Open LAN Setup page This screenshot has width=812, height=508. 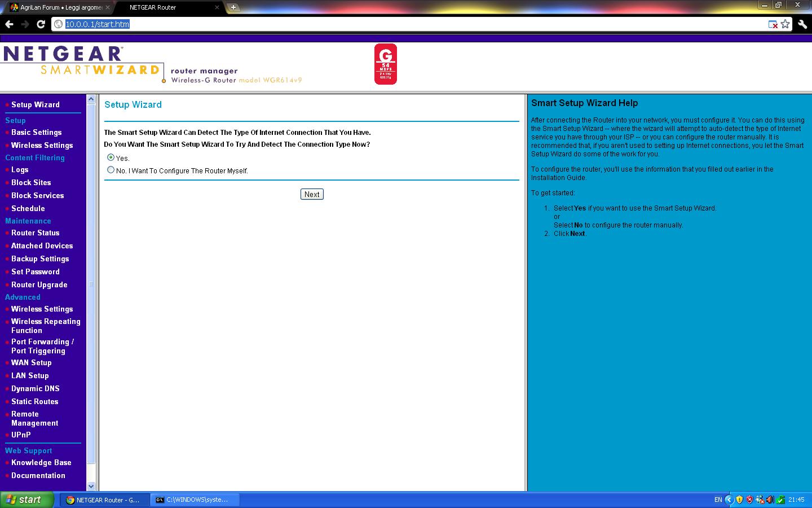point(30,375)
